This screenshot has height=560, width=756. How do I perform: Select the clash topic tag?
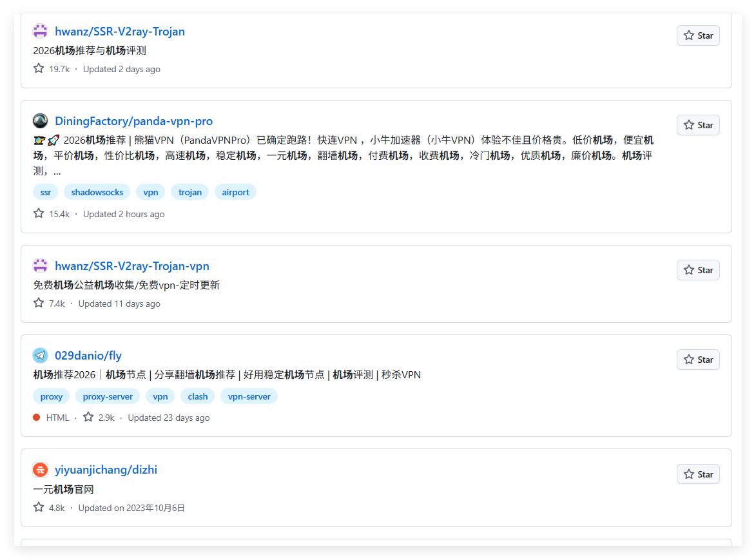198,396
